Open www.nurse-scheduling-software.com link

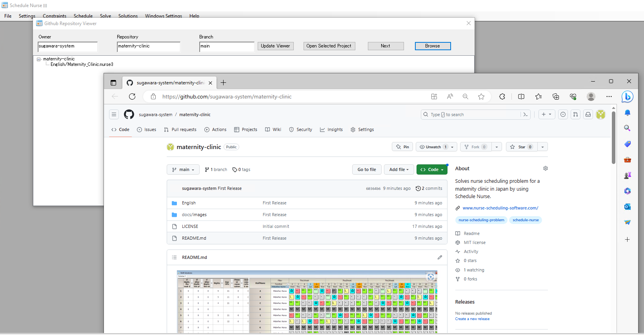(500, 208)
